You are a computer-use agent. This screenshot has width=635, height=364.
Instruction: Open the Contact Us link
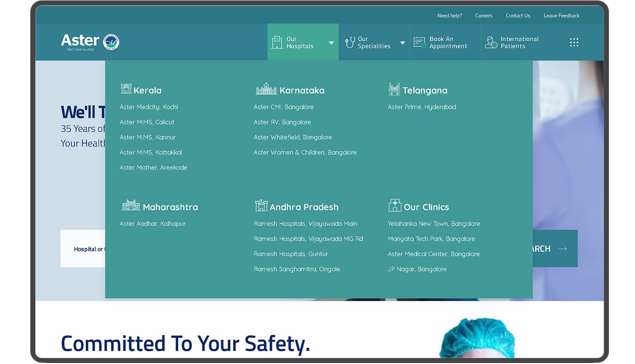pos(518,15)
